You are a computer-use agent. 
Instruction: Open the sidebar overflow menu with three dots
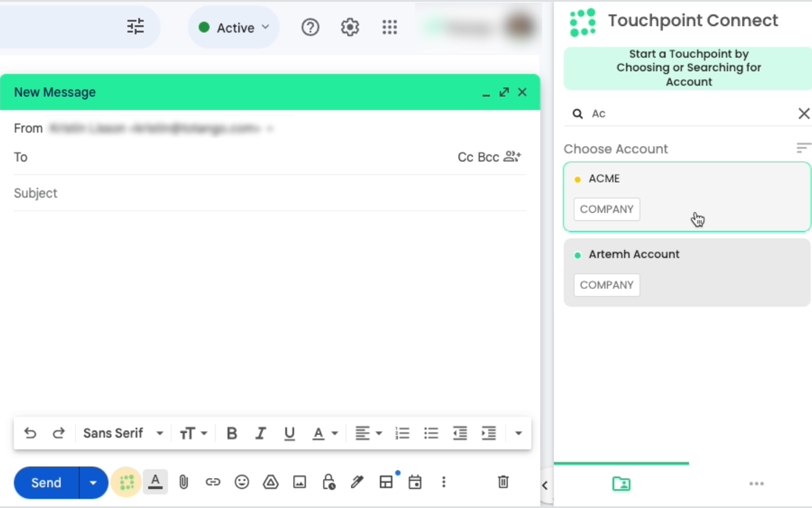[756, 483]
